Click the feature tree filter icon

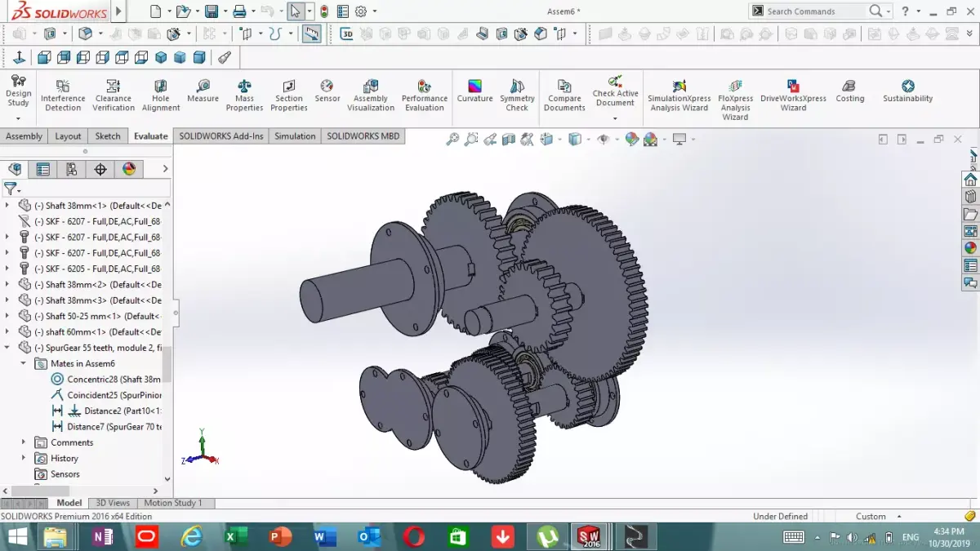[10, 189]
